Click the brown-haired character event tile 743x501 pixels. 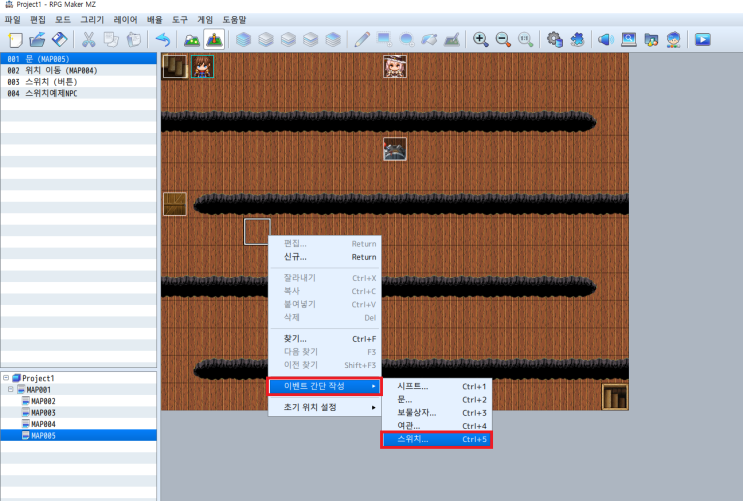(202, 66)
